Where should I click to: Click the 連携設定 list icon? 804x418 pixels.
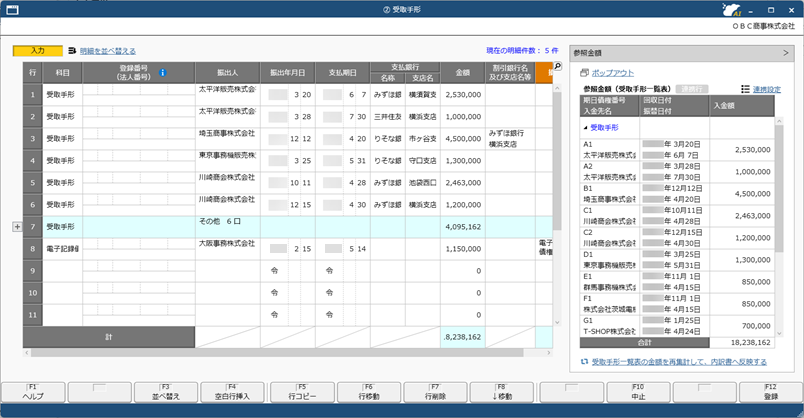point(745,89)
